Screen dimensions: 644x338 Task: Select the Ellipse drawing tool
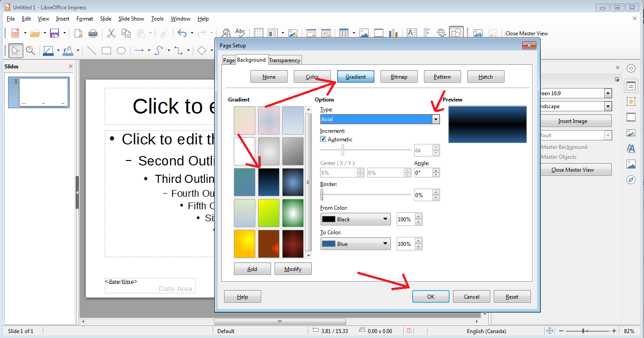pos(121,51)
